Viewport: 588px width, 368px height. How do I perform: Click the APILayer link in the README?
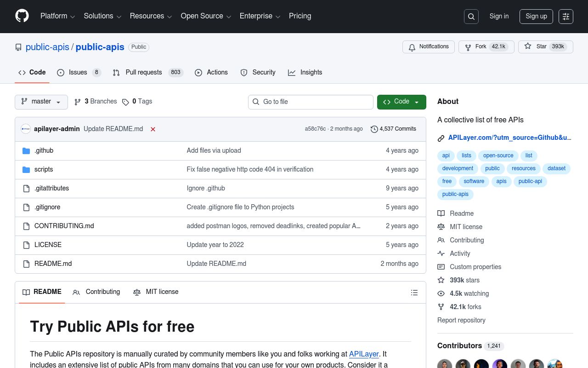pos(364,354)
